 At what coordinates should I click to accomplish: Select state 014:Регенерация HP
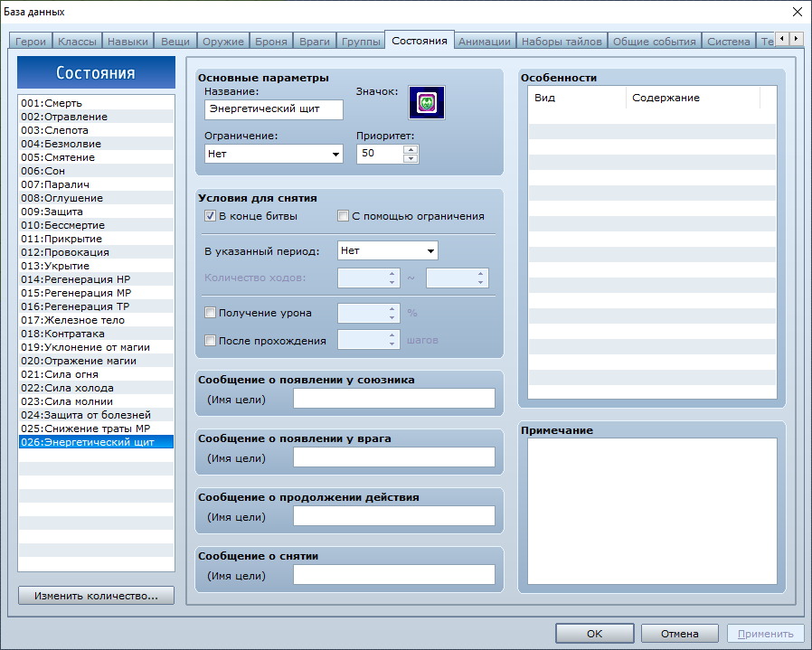[x=97, y=279]
